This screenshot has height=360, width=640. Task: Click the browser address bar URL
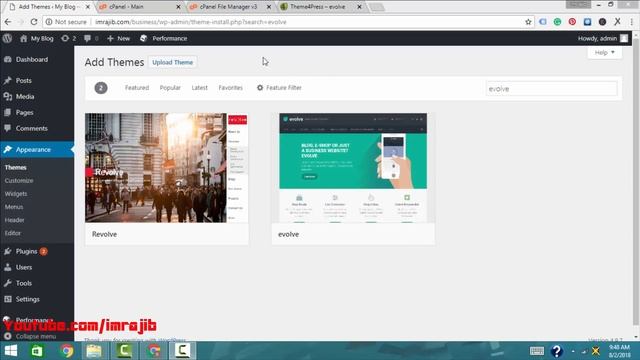(191, 22)
